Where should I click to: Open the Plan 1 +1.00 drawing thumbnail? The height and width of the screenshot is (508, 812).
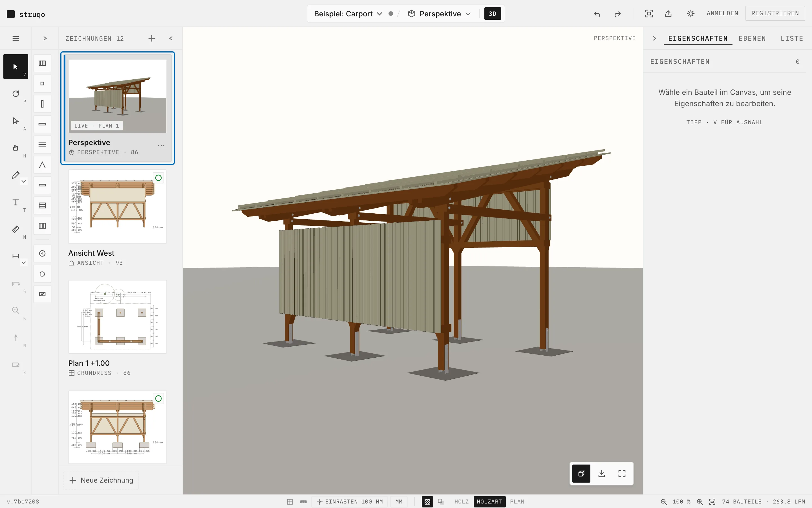[x=118, y=317]
